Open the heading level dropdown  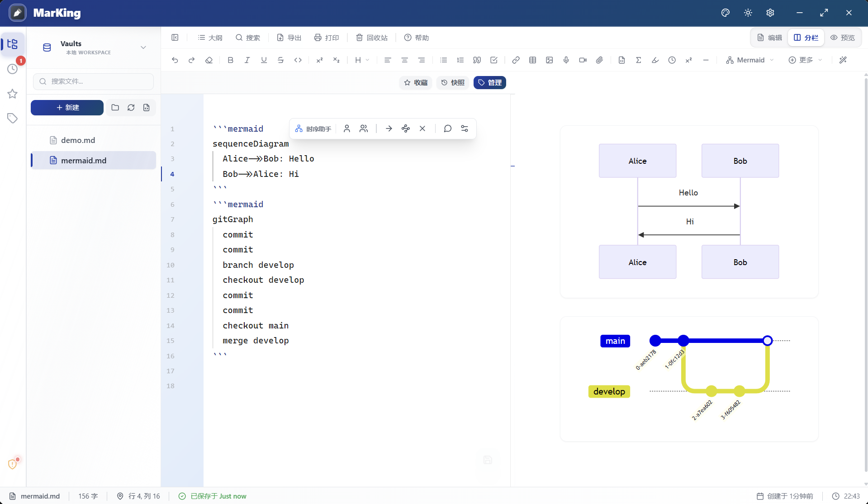click(362, 60)
